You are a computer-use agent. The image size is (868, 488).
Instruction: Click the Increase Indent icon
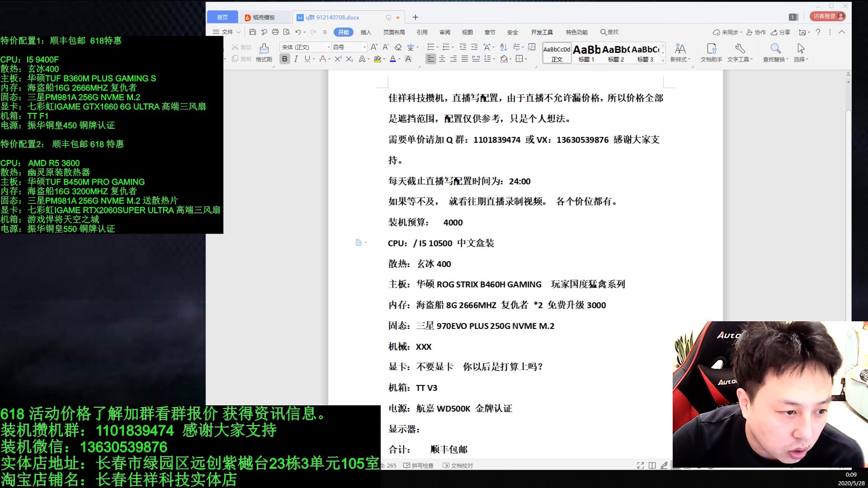(x=474, y=47)
